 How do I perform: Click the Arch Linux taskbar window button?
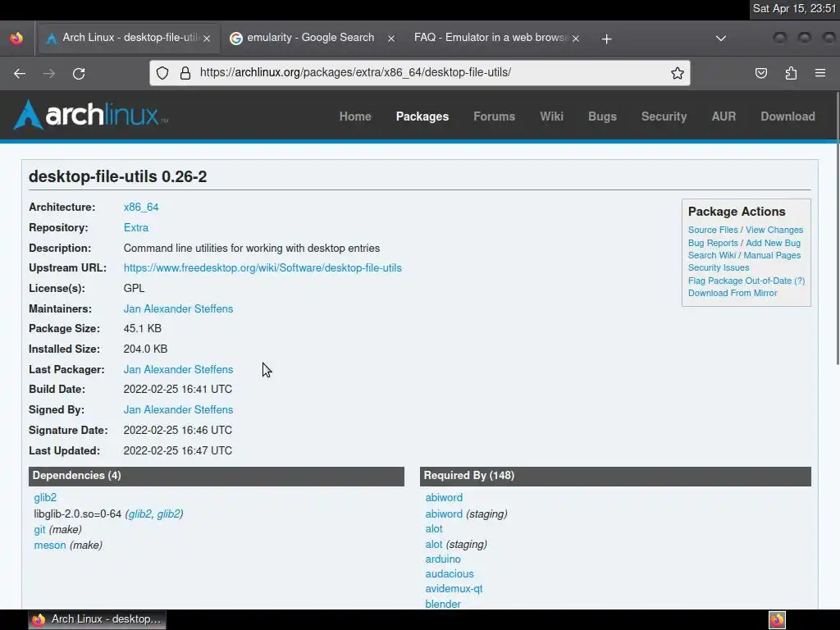pyautogui.click(x=97, y=620)
